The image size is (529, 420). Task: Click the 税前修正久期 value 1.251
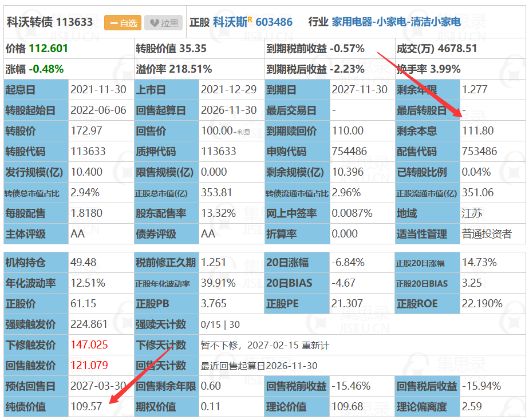coord(214,262)
